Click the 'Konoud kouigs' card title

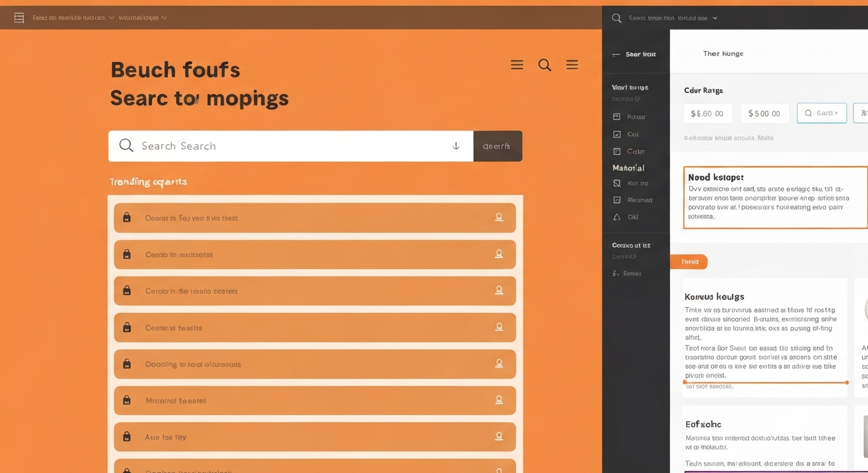(x=714, y=296)
